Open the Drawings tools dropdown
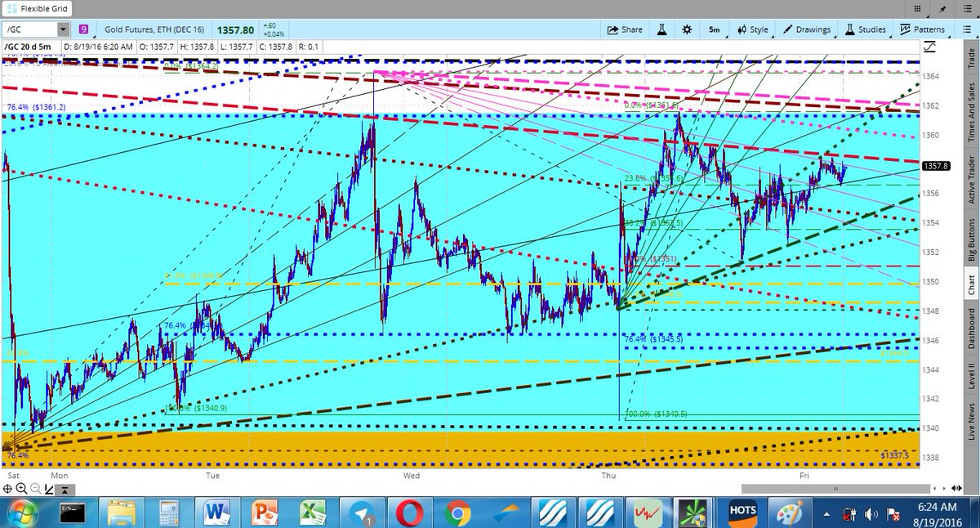The image size is (980, 528). tap(808, 29)
